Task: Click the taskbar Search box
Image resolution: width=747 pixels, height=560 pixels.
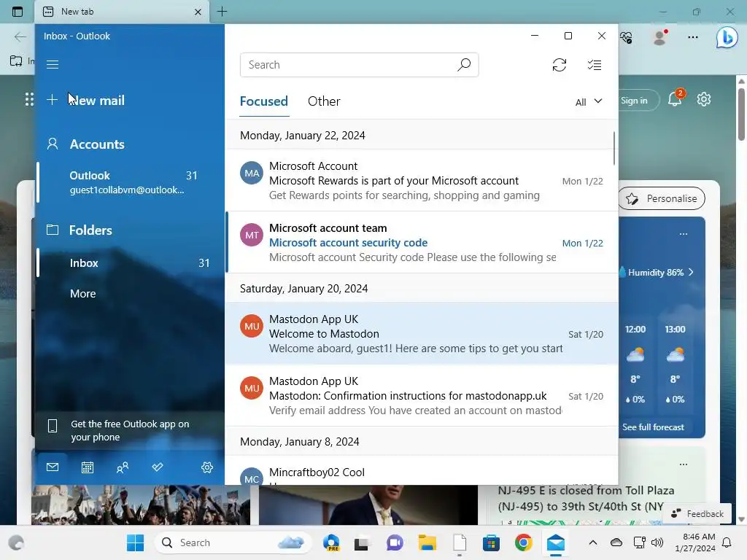Action: coord(233,542)
